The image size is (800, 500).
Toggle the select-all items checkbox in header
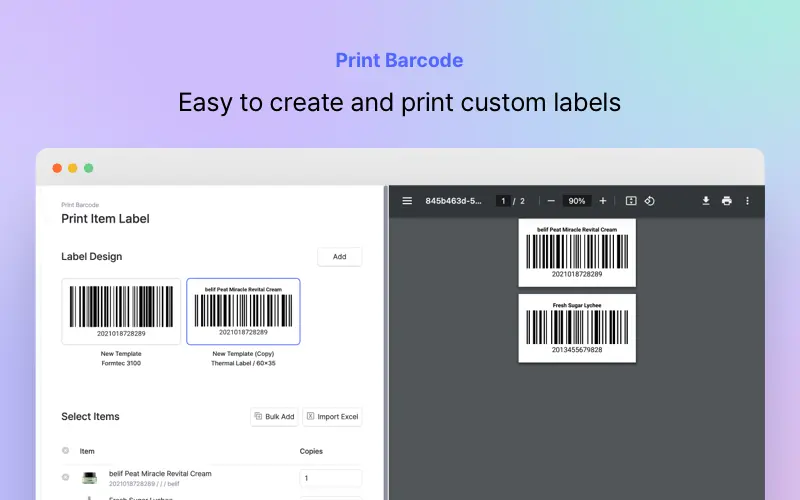click(65, 451)
